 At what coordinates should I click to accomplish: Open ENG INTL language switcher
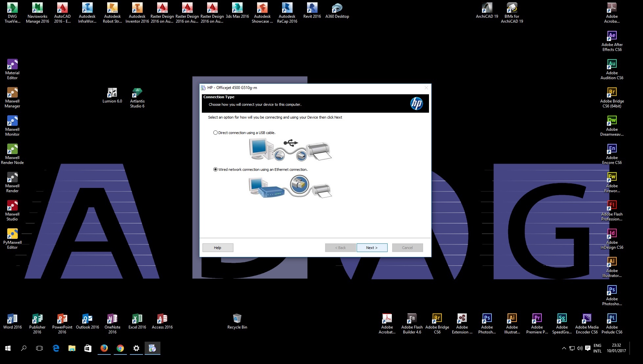597,348
